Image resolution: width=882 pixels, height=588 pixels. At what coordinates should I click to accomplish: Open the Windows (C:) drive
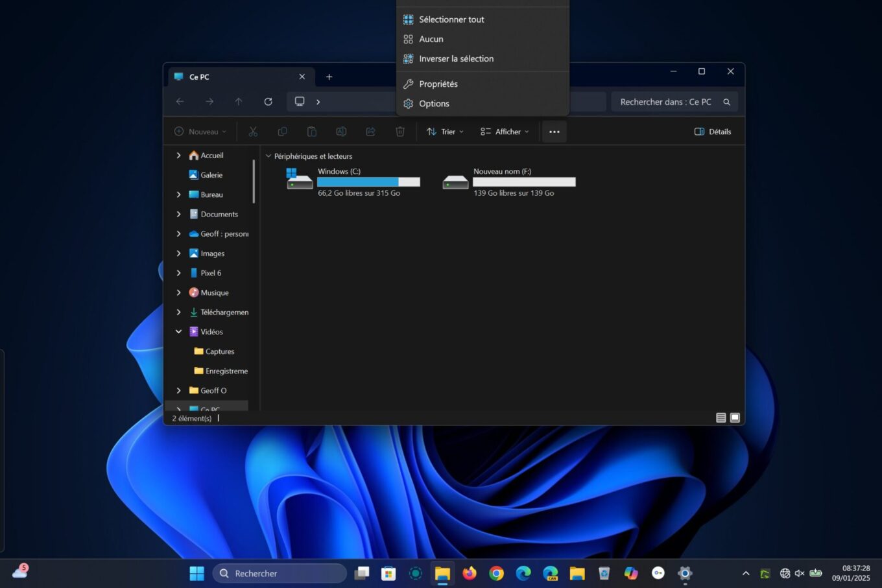tap(353, 182)
